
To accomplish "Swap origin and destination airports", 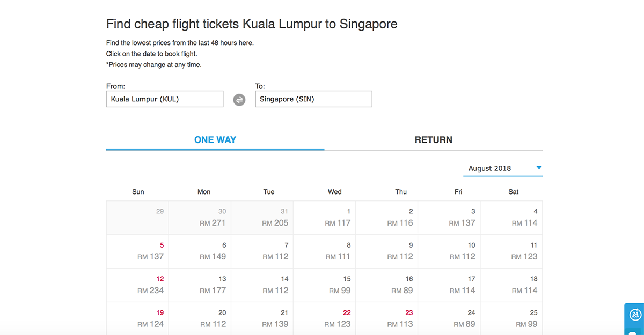I will click(x=239, y=100).
